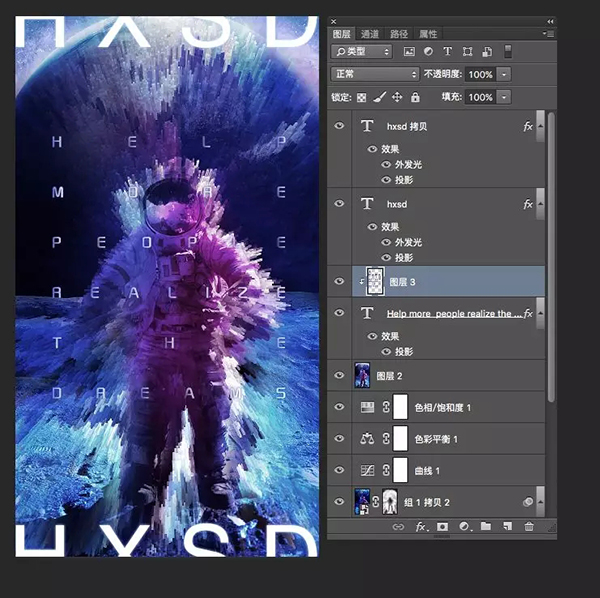Click the link layers icon at panel bottom

[x=398, y=527]
